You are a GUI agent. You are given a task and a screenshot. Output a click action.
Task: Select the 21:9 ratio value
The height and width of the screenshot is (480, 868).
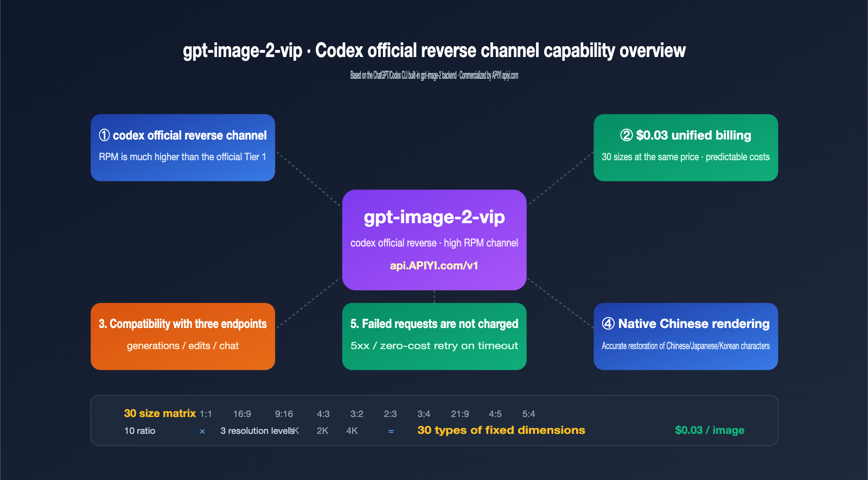[460, 414]
